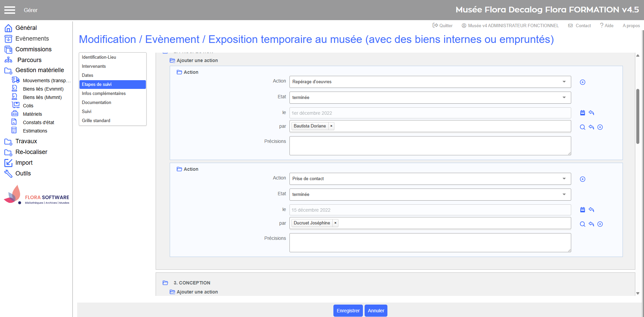Viewport: 644px width, 317px height.
Task: Click add icon beside Ducruet Joséphine field
Action: (600, 224)
